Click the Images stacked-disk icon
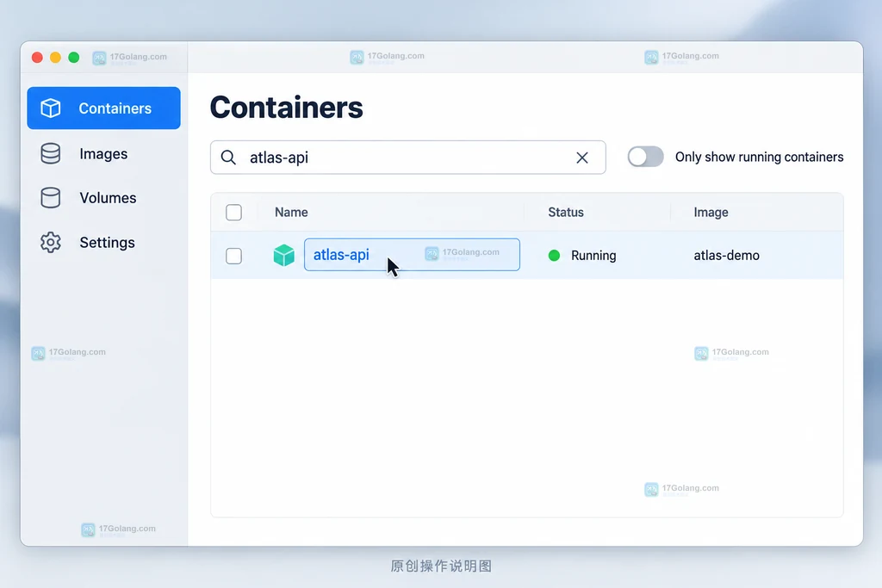 [51, 153]
